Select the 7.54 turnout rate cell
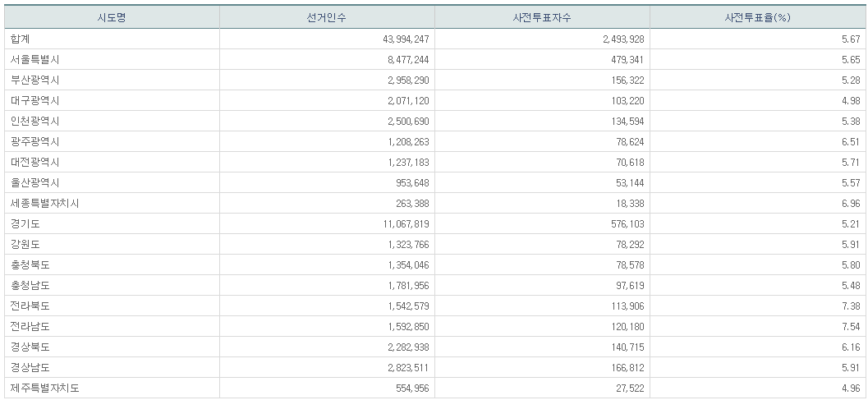 pyautogui.click(x=850, y=326)
